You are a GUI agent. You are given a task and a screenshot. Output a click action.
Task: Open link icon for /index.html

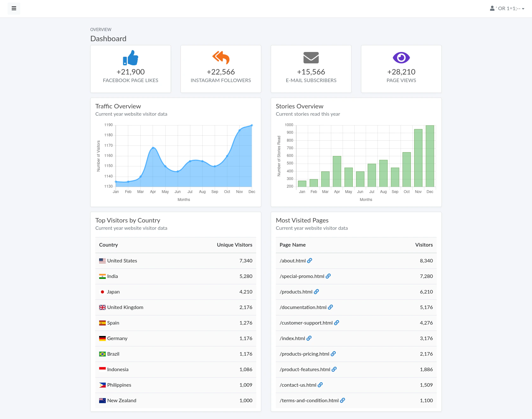309,338
